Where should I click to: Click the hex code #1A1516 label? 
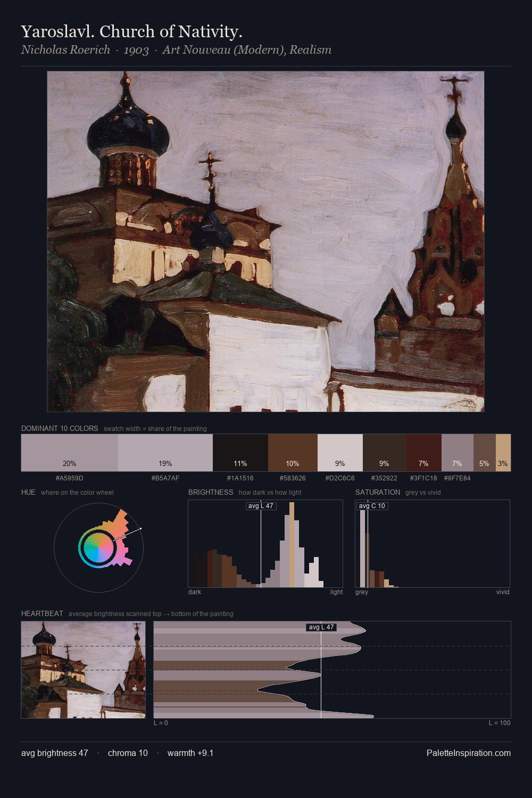coord(240,478)
